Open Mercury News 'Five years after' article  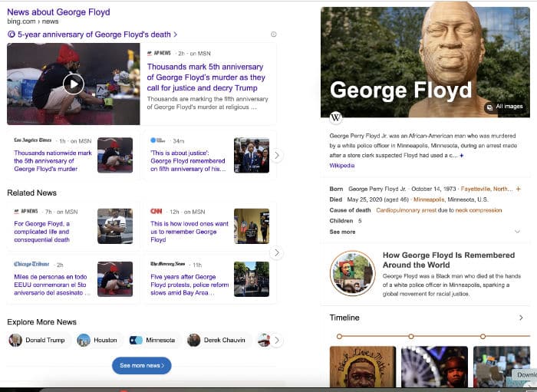tap(189, 285)
